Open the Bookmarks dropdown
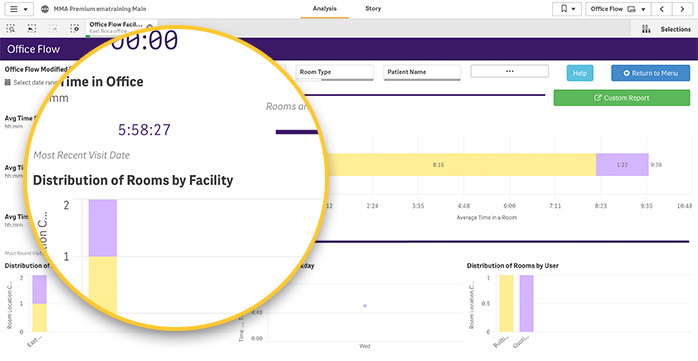 [x=567, y=9]
